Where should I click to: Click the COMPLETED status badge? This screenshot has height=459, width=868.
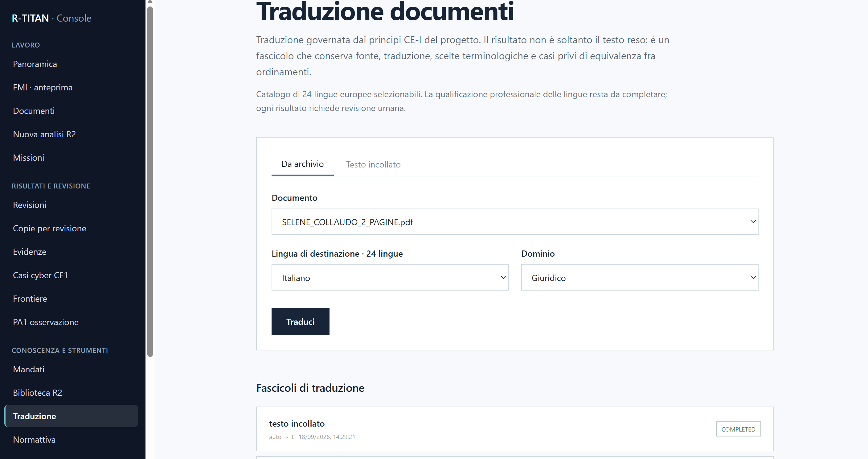[738, 429]
